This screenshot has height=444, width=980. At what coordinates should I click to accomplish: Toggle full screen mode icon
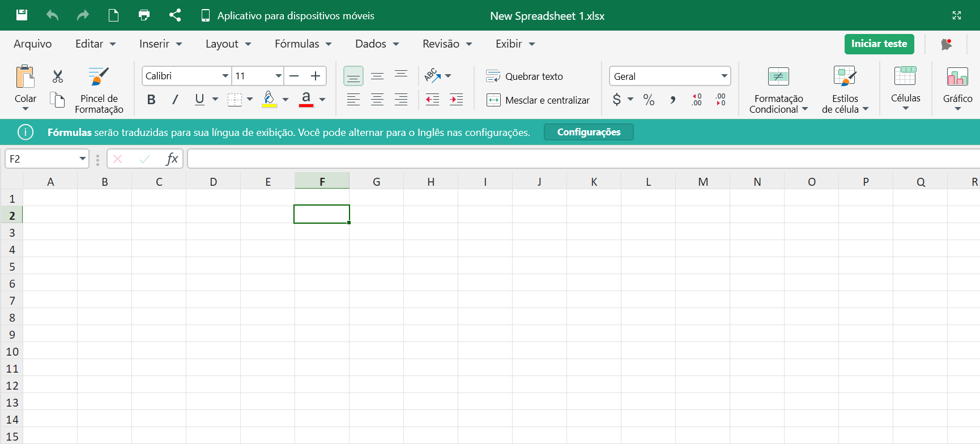point(957,15)
